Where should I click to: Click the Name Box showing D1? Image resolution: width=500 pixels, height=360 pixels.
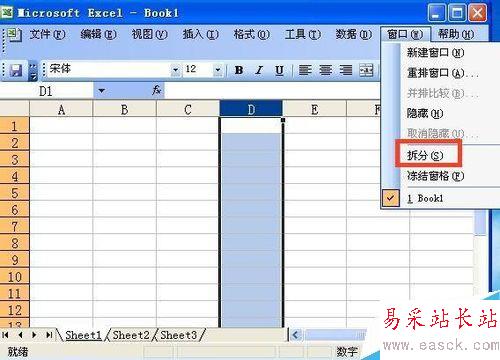point(46,91)
